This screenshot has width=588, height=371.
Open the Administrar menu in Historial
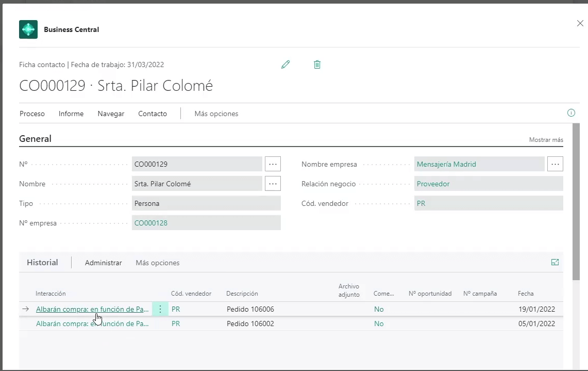[x=103, y=263]
